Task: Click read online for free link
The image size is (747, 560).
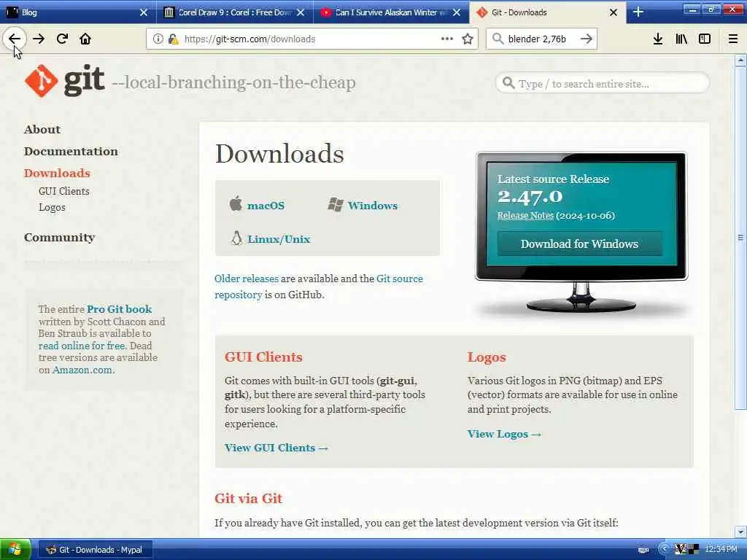Action: pos(82,346)
